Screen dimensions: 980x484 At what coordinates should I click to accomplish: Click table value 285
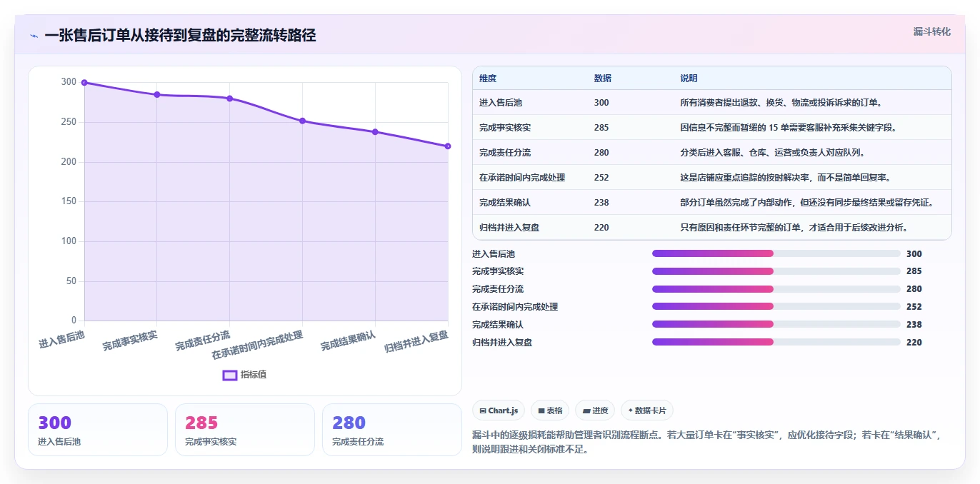tap(601, 128)
